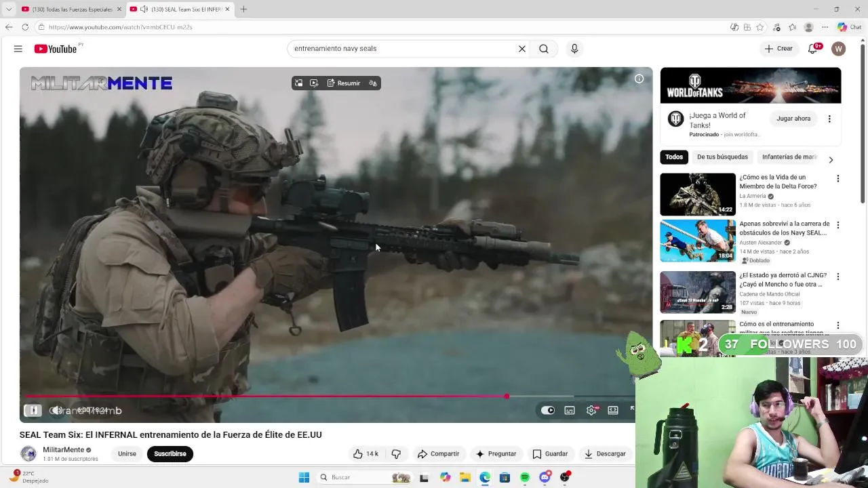Click the first icon in the video overlay toolbar
Screen dimensions: 868x488
pos(298,83)
